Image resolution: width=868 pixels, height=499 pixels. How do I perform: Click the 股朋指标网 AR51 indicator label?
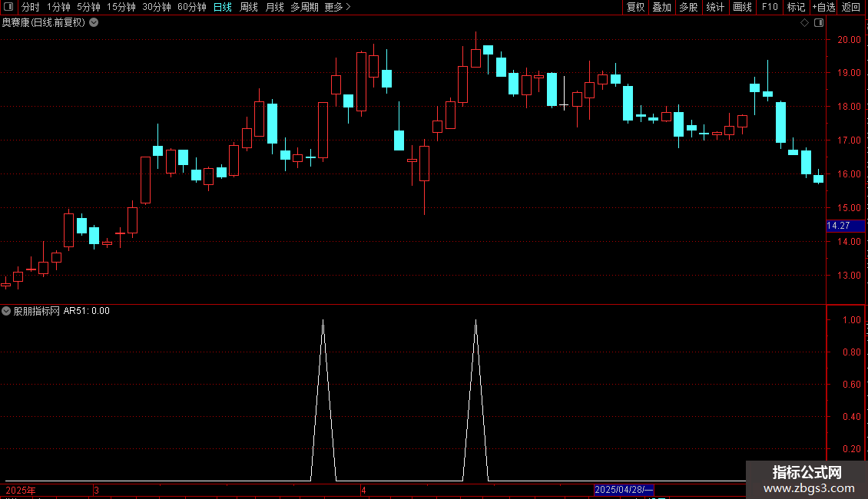[61, 311]
